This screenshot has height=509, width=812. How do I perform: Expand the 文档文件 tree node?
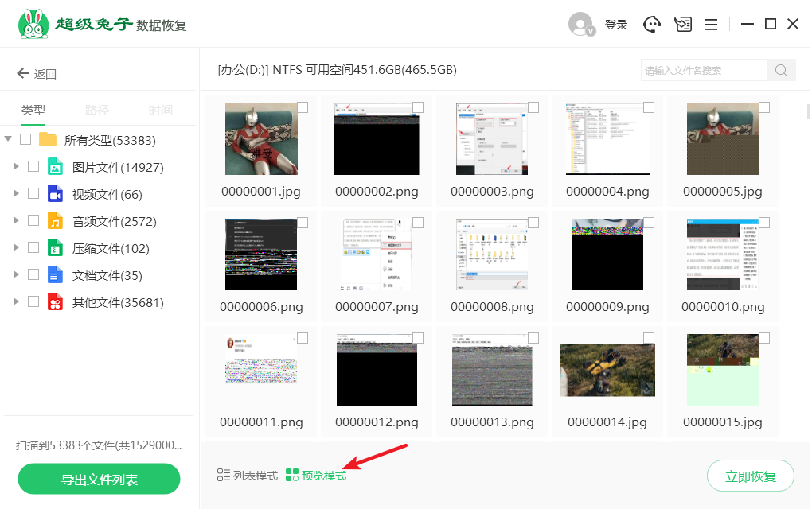(x=15, y=275)
